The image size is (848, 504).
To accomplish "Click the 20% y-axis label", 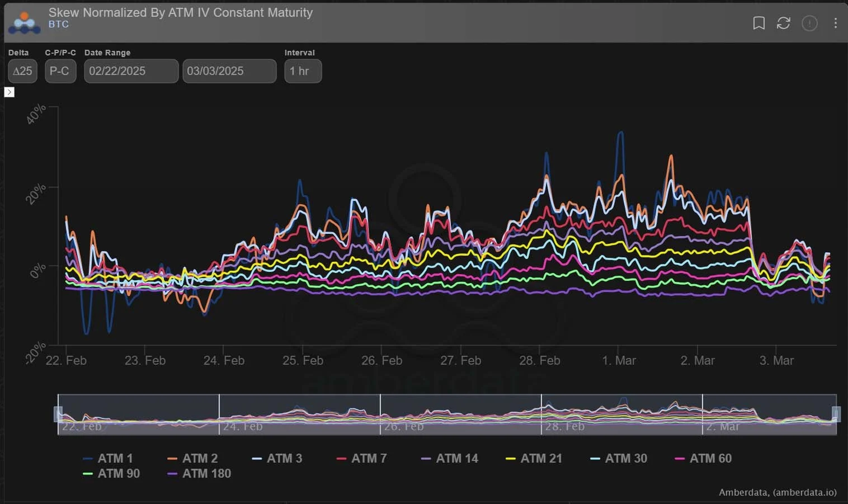I will click(x=36, y=194).
